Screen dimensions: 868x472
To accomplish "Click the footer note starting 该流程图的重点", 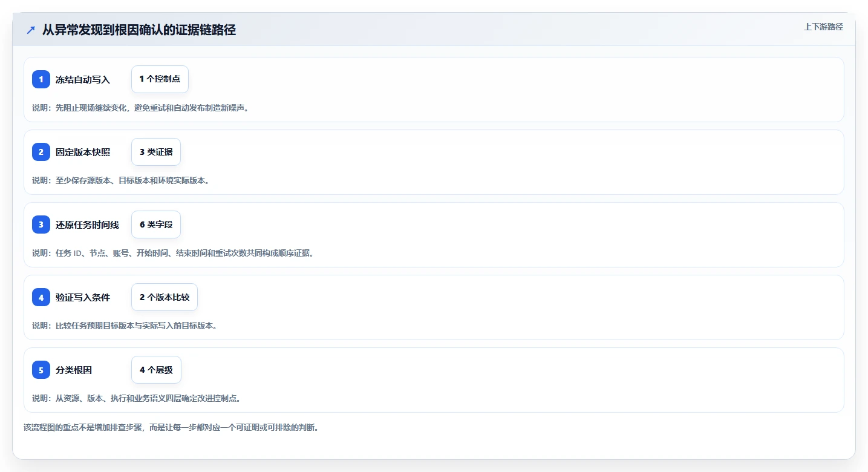I will click(171, 427).
